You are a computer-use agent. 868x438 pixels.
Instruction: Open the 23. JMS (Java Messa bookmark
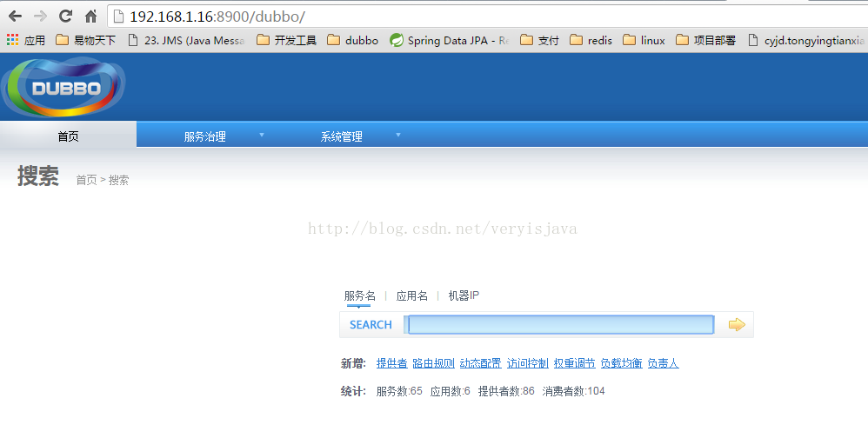point(186,40)
